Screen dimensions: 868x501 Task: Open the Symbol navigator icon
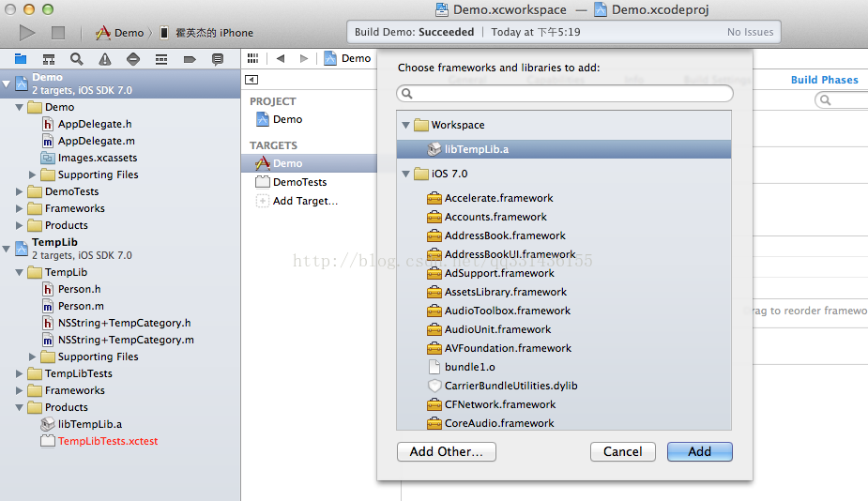[49, 59]
